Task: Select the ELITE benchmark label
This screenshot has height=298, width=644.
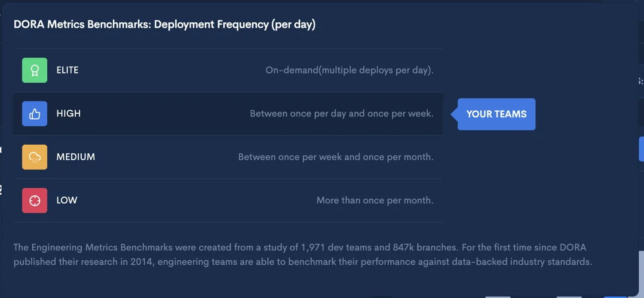Action: tap(67, 70)
